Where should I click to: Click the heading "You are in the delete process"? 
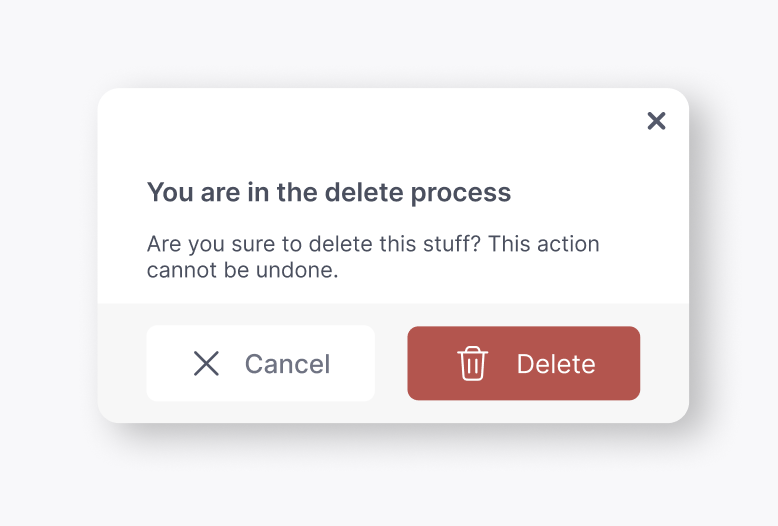(x=328, y=193)
